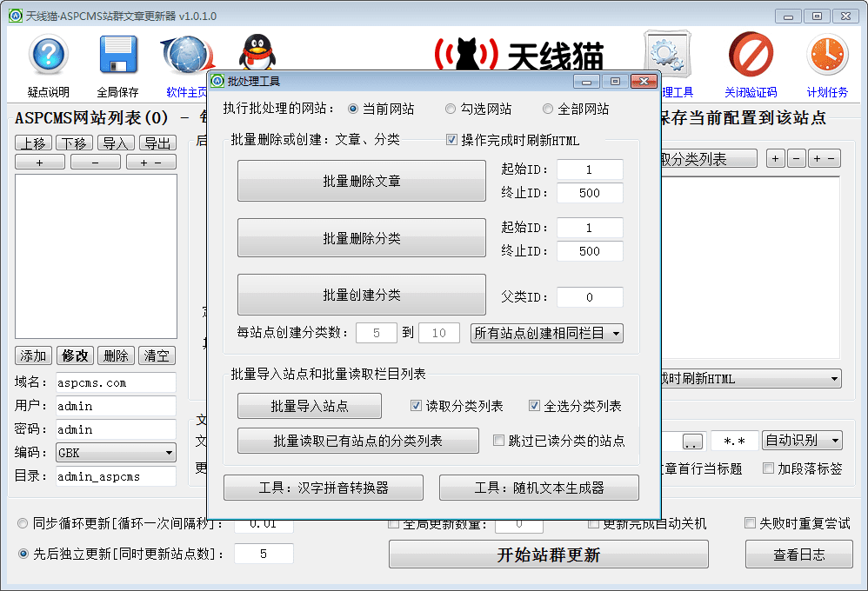
Task: Toggle 操作完成时刷新HTML checkbox
Action: coord(451,140)
